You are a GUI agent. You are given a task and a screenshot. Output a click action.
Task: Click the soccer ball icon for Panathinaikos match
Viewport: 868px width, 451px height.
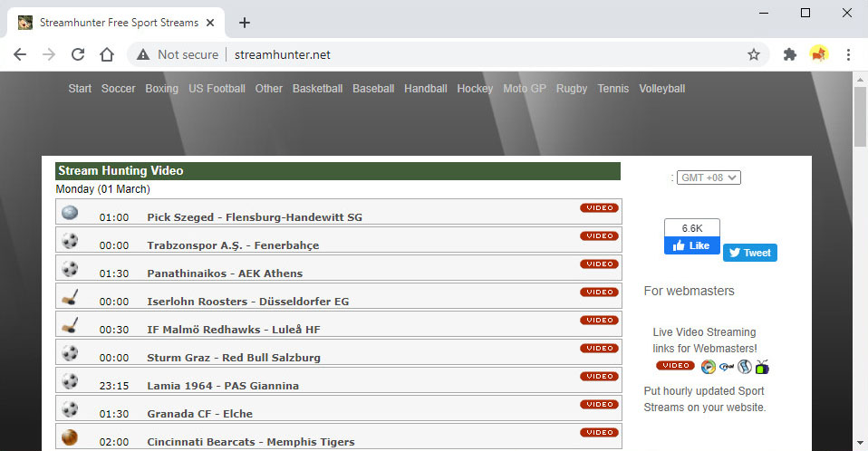[70, 269]
